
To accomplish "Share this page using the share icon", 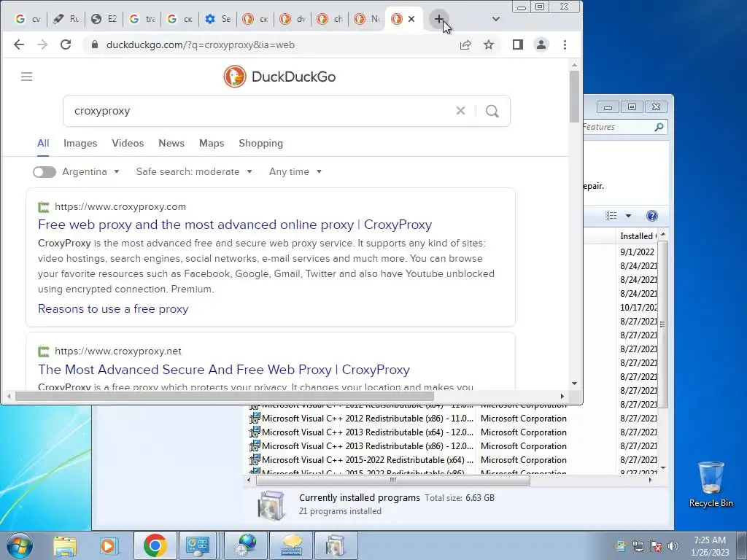I will [465, 44].
